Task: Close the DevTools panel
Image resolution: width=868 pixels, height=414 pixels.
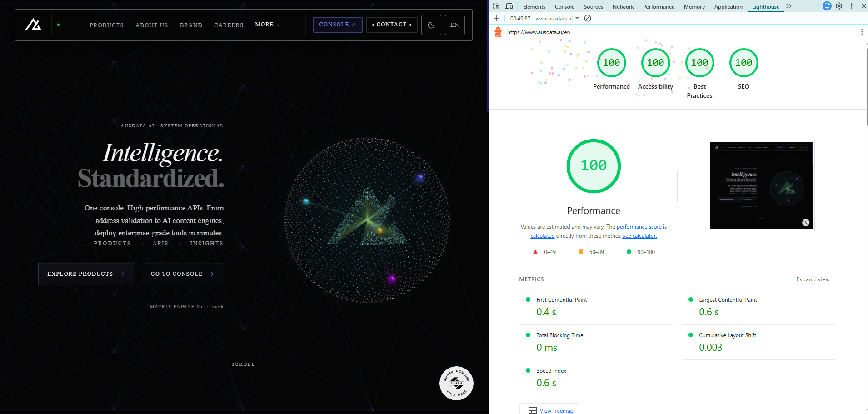Action: pyautogui.click(x=863, y=6)
